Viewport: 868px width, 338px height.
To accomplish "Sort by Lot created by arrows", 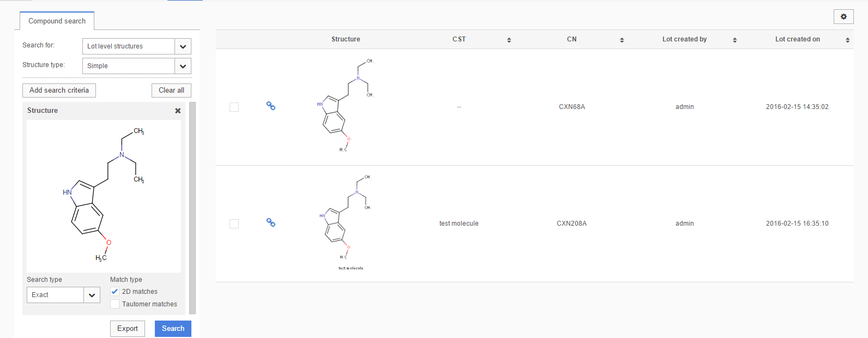I will (734, 40).
